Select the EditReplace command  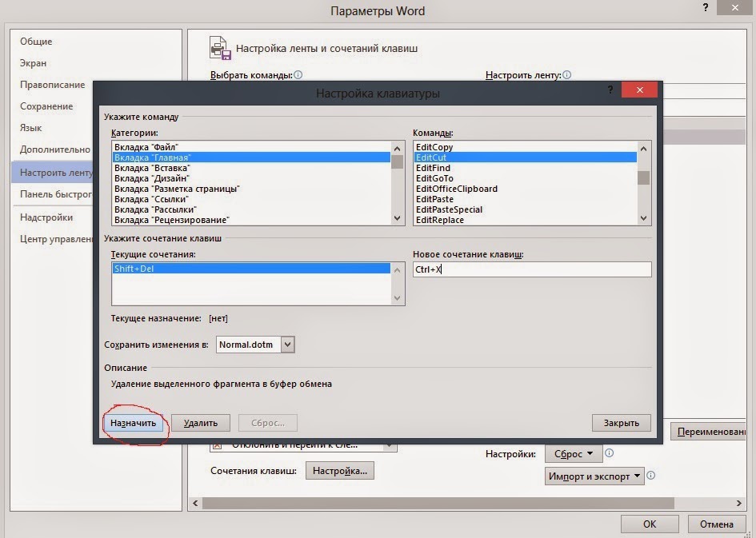coord(525,220)
